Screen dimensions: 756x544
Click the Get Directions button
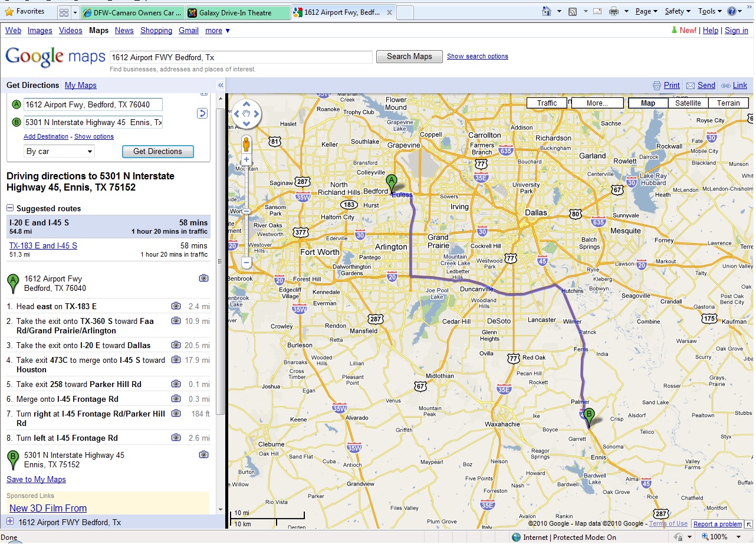pyautogui.click(x=157, y=151)
